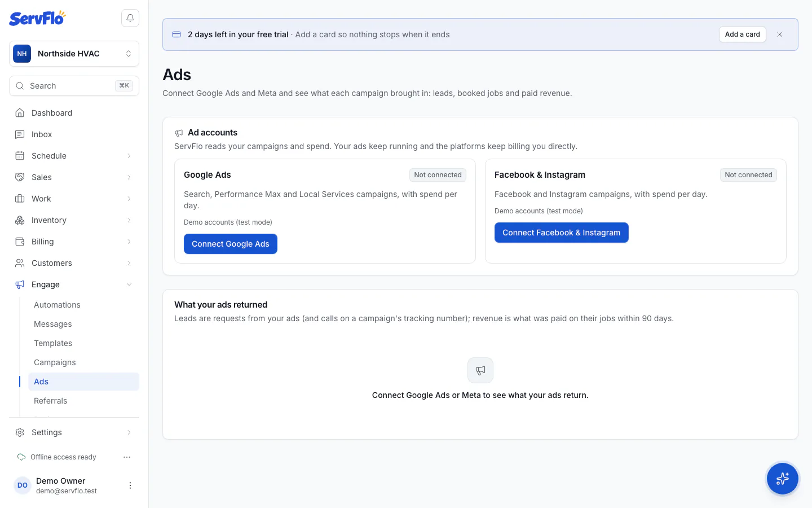Click the Settings gear icon
Image resolution: width=812 pixels, height=508 pixels.
coord(20,432)
